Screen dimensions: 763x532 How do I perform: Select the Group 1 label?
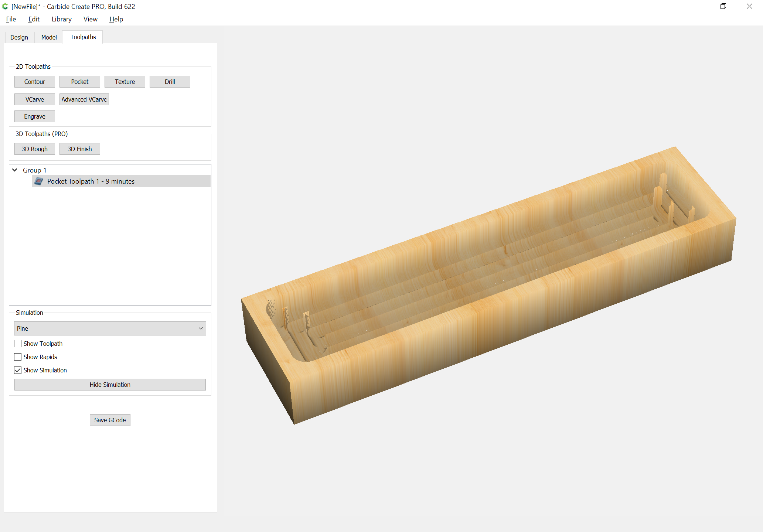(35, 170)
